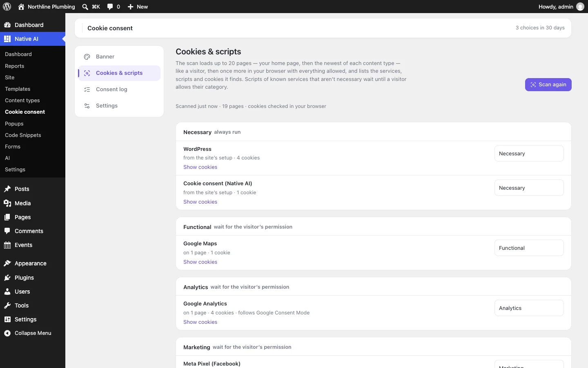Open Google Maps category dropdown
Screen dimensions: 588x368
(529, 248)
